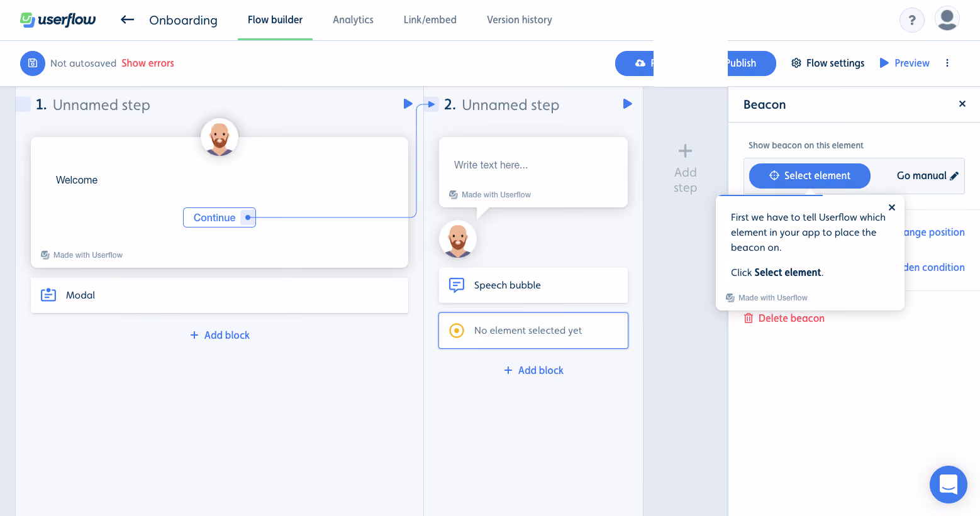Click the Show errors link
980x516 pixels.
tap(148, 63)
